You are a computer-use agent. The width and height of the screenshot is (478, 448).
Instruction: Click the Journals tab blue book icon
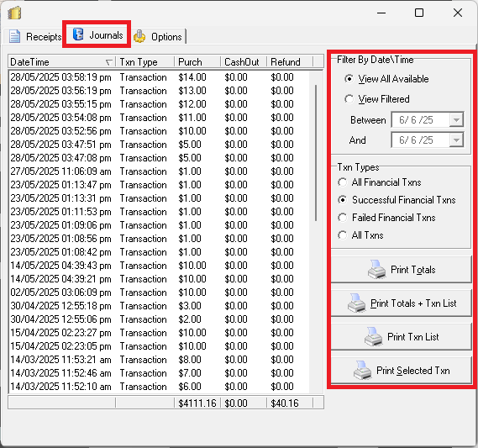tap(78, 34)
